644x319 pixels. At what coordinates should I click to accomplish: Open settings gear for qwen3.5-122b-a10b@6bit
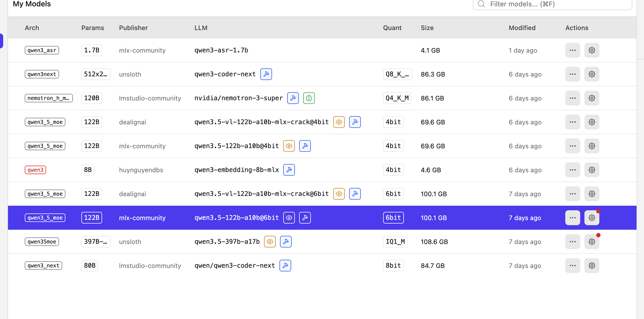click(592, 218)
